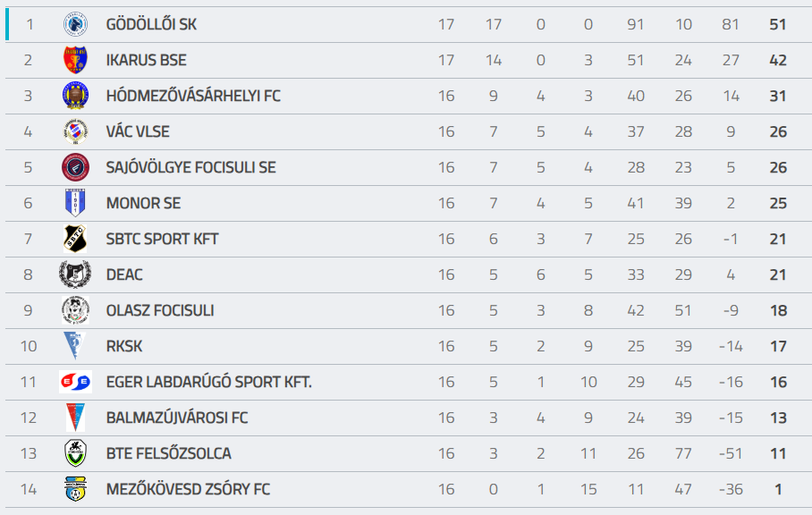Screen dimensions: 812x515
Task: Click the Vác VLSE club badge
Action: (x=75, y=131)
